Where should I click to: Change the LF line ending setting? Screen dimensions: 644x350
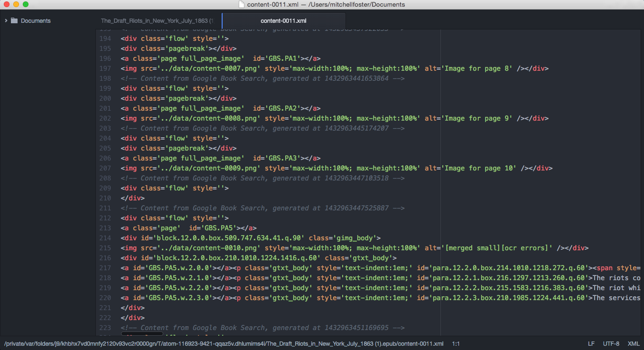(591, 343)
